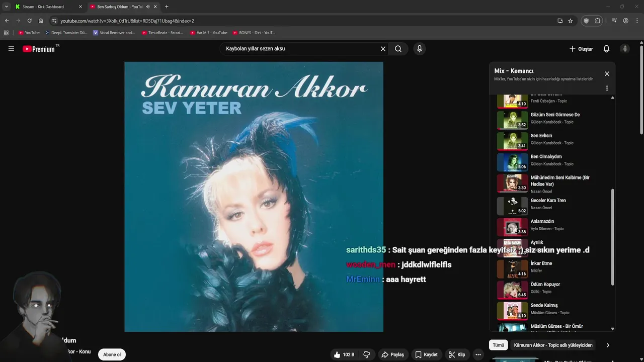Subscribe with Abone ol button
The image size is (644, 362).
point(112,354)
